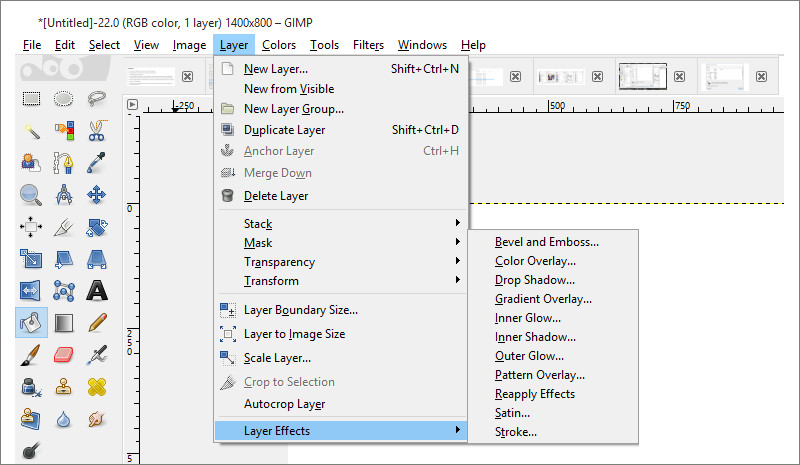Select the Eraser tool
The width and height of the screenshot is (800, 465).
click(64, 354)
